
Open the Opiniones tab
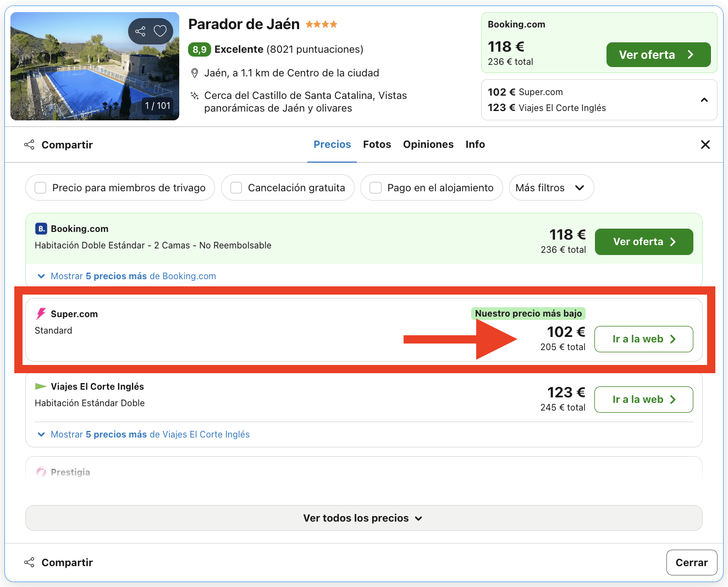428,145
